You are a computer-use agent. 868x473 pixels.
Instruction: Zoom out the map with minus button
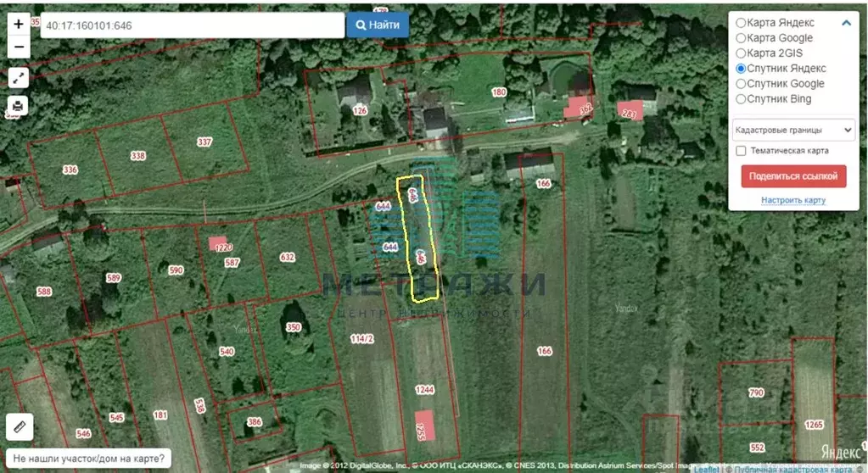coord(19,47)
